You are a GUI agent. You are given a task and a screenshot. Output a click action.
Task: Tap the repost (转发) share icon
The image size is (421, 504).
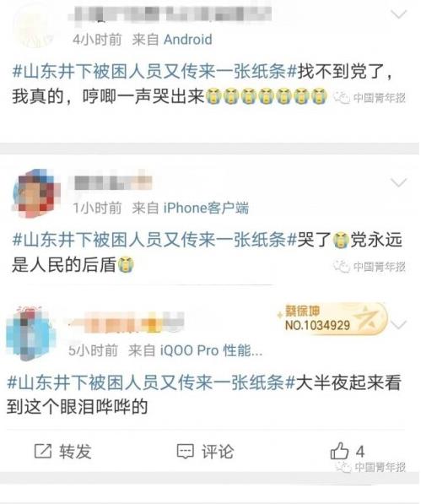click(43, 451)
